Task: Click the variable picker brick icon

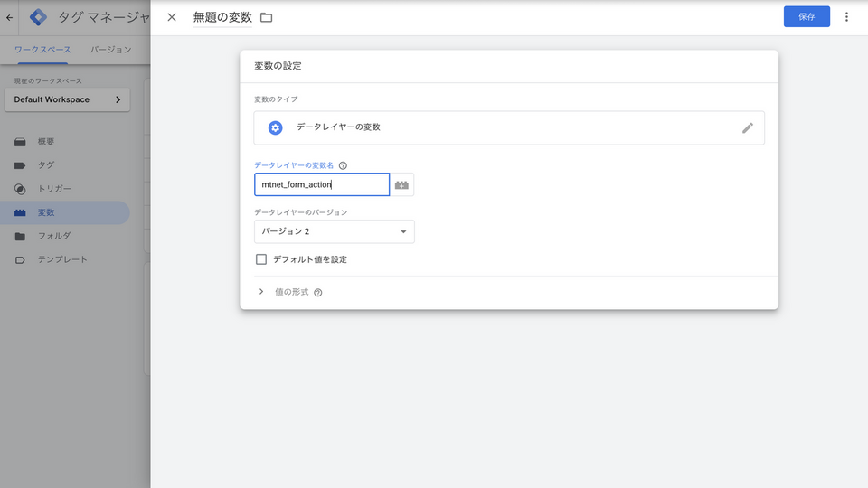Action: coord(402,185)
